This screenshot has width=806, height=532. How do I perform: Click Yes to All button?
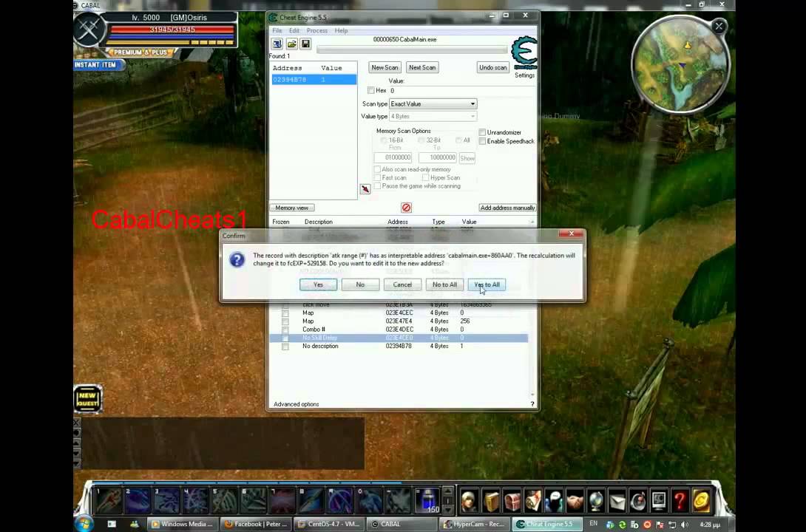487,284
